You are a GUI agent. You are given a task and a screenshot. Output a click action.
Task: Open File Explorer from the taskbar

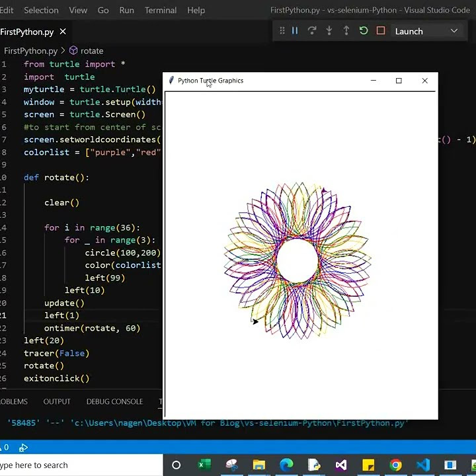pos(258,465)
